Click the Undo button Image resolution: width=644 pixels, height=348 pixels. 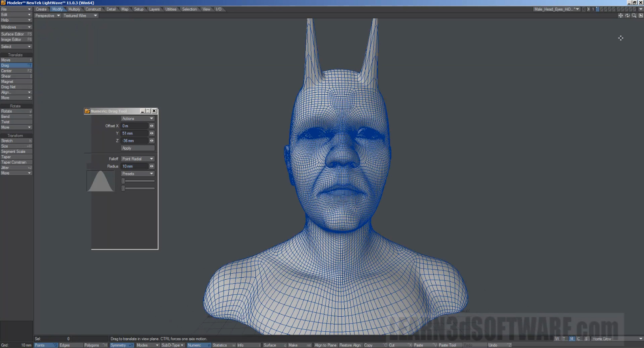499,345
